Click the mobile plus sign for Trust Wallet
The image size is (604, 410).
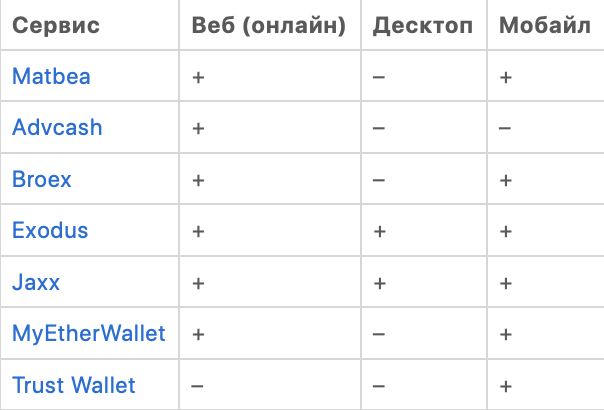pyautogui.click(x=505, y=387)
